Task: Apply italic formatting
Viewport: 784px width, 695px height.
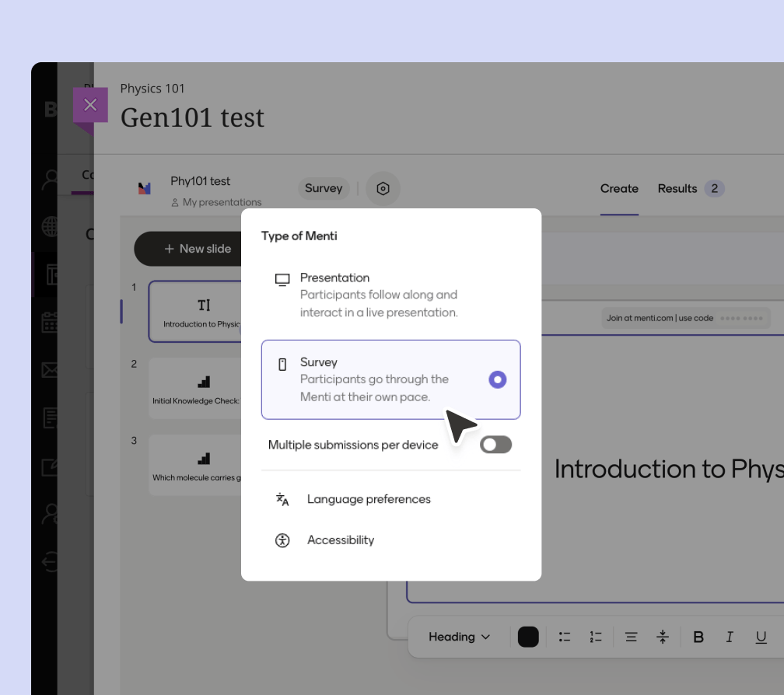Action: pyautogui.click(x=730, y=637)
